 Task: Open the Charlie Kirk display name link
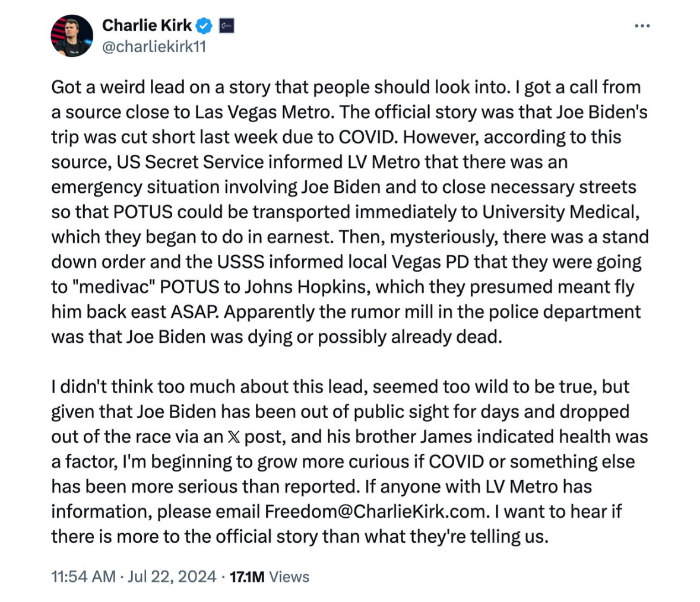pyautogui.click(x=147, y=25)
